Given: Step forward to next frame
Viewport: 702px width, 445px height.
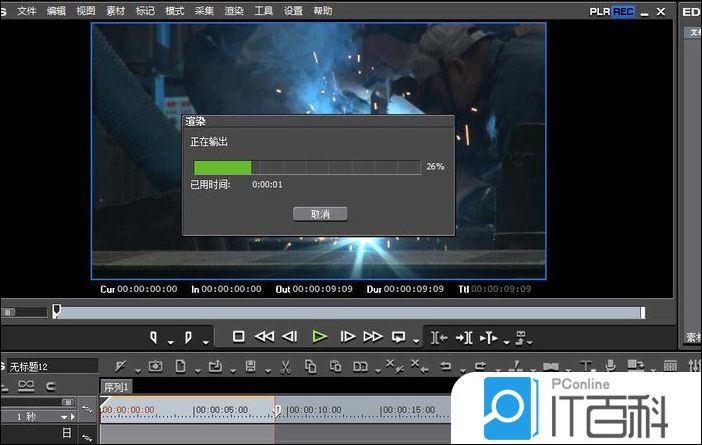Looking at the screenshot, I should (x=348, y=337).
